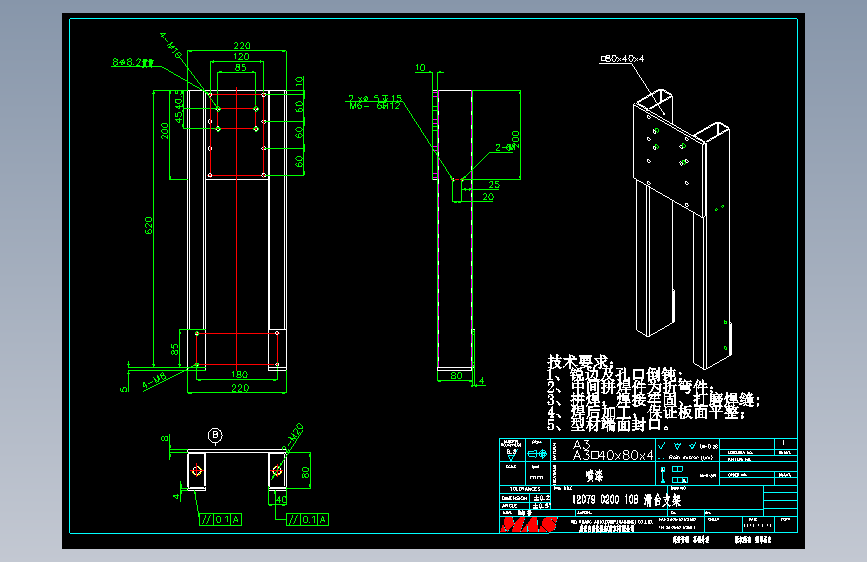Click the red MAS company logo
Screen dimensions: 867x562
[529, 524]
